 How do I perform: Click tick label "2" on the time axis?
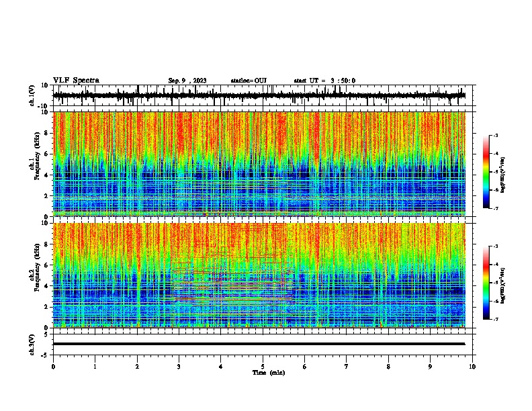137,367
